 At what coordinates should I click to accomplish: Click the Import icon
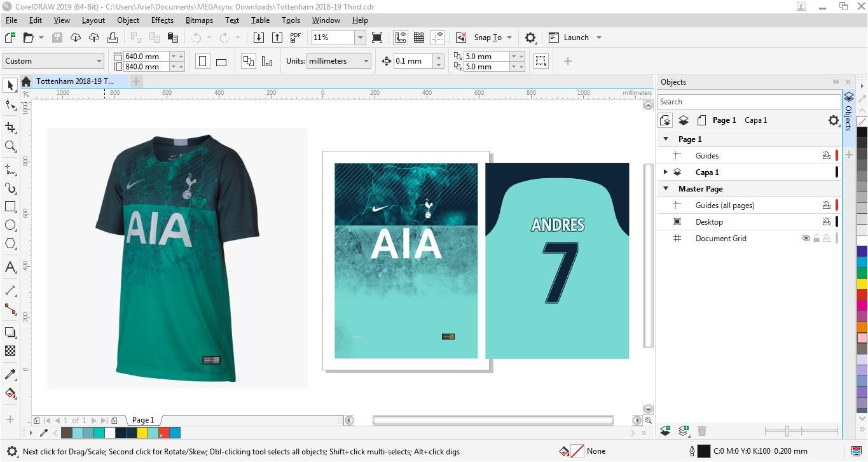tap(259, 38)
